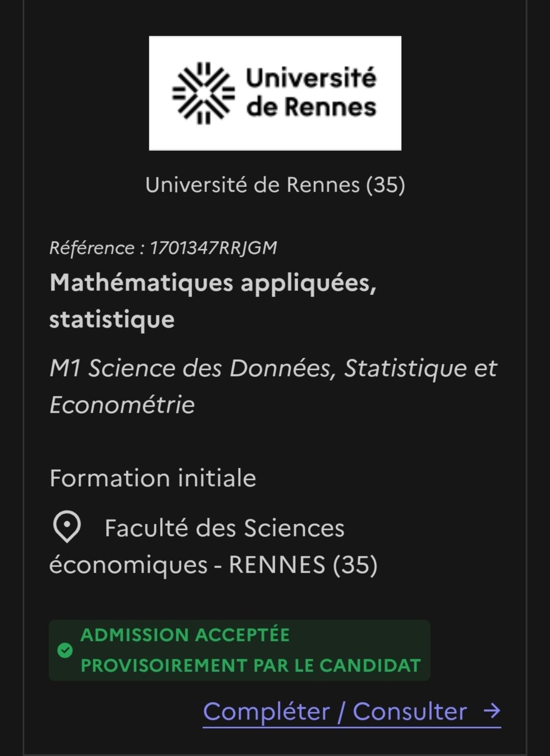Click the Référence 1701347RRJGM text
The height and width of the screenshot is (756, 550).
pyautogui.click(x=163, y=248)
